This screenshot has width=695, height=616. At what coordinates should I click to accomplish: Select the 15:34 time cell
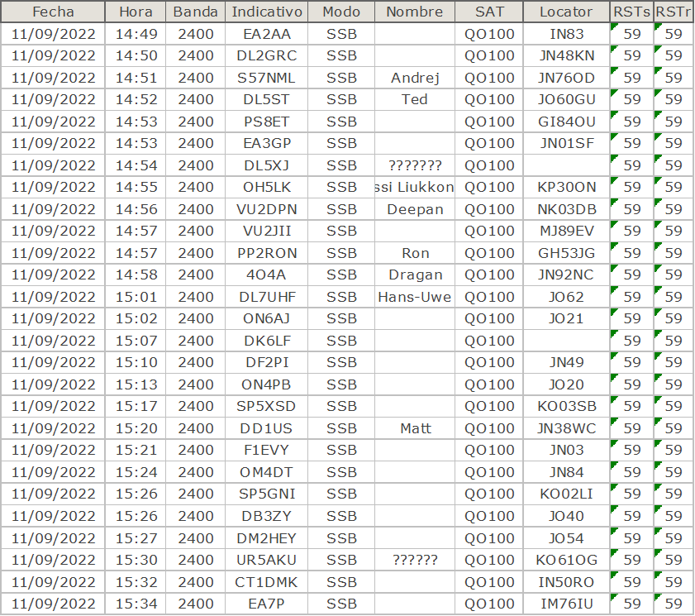click(136, 604)
